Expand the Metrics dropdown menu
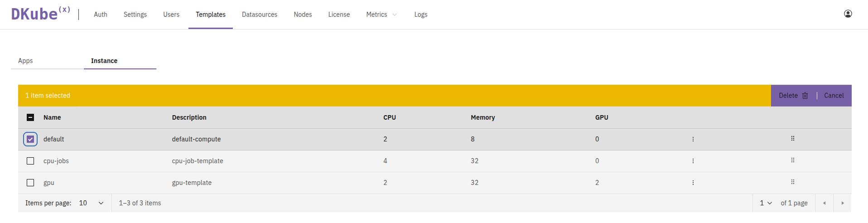Viewport: 868px width, 223px height. pos(381,15)
